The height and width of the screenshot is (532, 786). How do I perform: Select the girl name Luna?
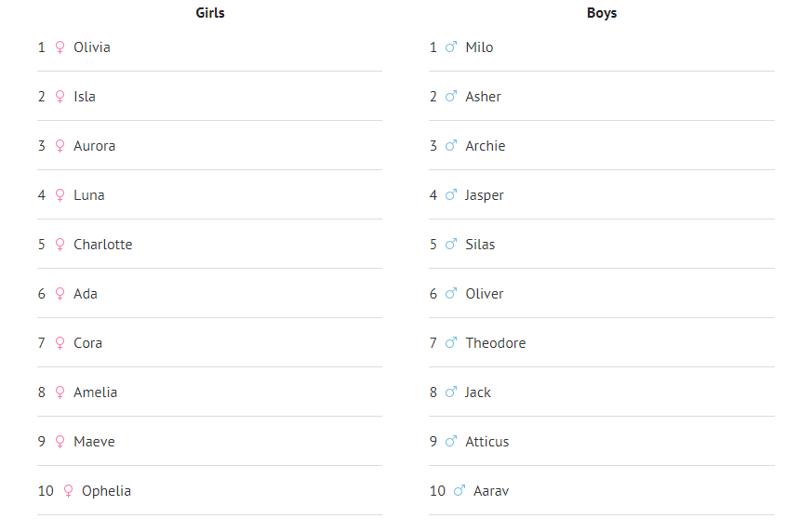pyautogui.click(x=89, y=195)
